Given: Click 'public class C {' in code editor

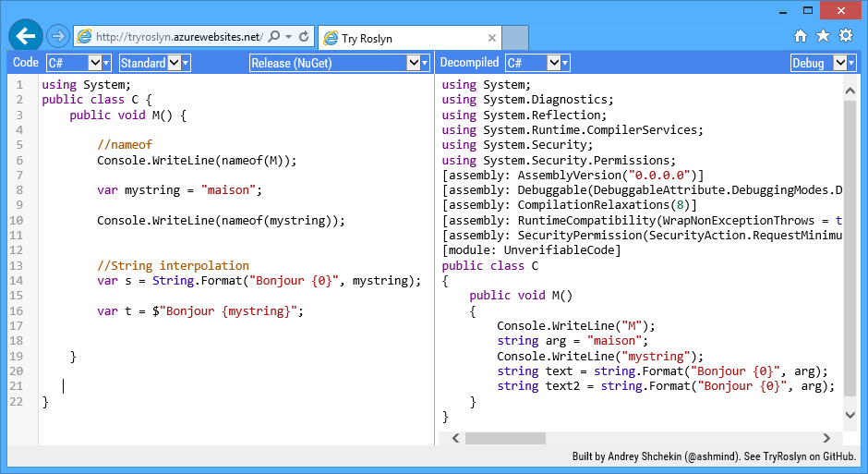Looking at the screenshot, I should coord(97,100).
